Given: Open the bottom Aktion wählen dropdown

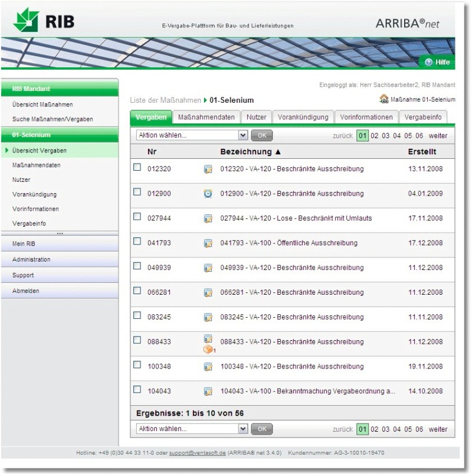Looking at the screenshot, I should [192, 429].
